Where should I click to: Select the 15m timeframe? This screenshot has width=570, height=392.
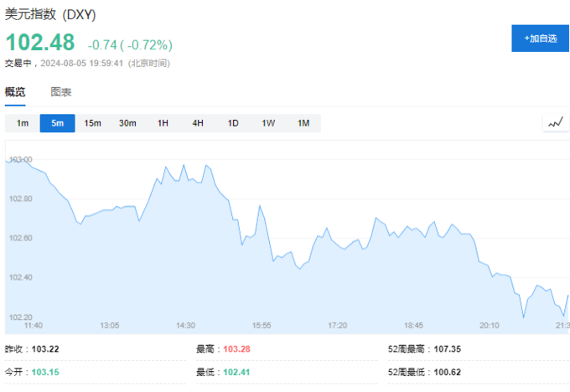point(92,123)
